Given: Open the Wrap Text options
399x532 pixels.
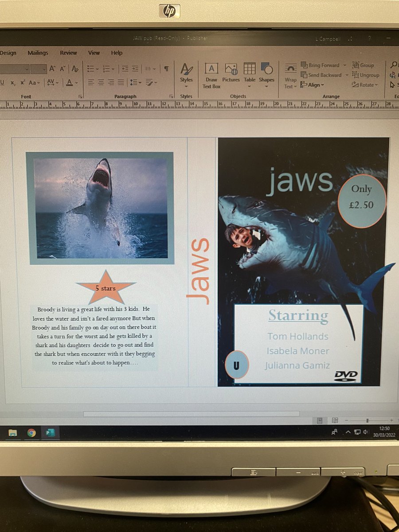Looking at the screenshot, I should (x=291, y=76).
